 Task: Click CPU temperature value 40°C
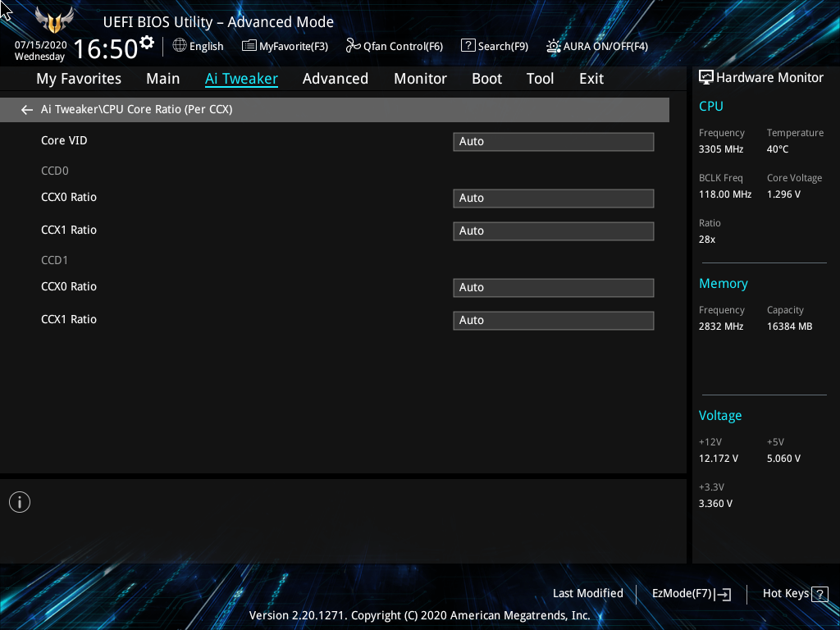pyautogui.click(x=778, y=149)
